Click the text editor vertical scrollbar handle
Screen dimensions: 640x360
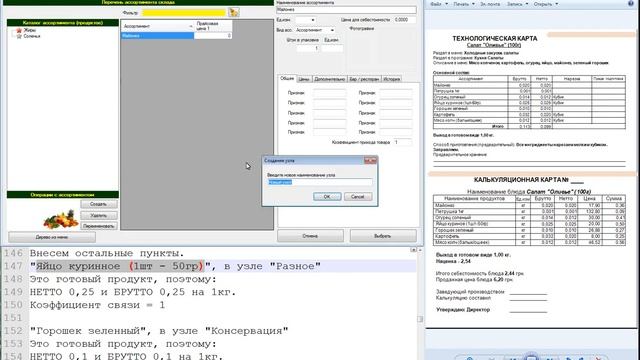[x=420, y=319]
